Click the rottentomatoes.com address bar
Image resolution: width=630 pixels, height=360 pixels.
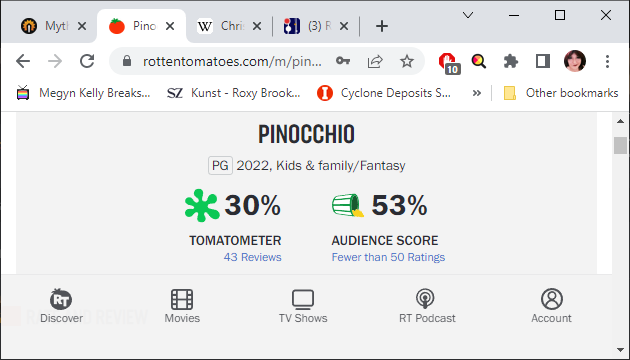(232, 61)
